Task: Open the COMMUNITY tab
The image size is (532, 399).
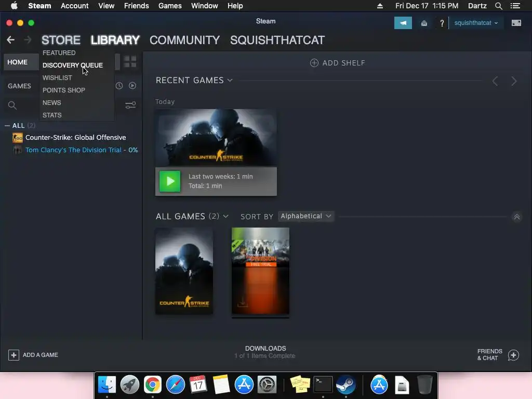Action: pos(184,40)
